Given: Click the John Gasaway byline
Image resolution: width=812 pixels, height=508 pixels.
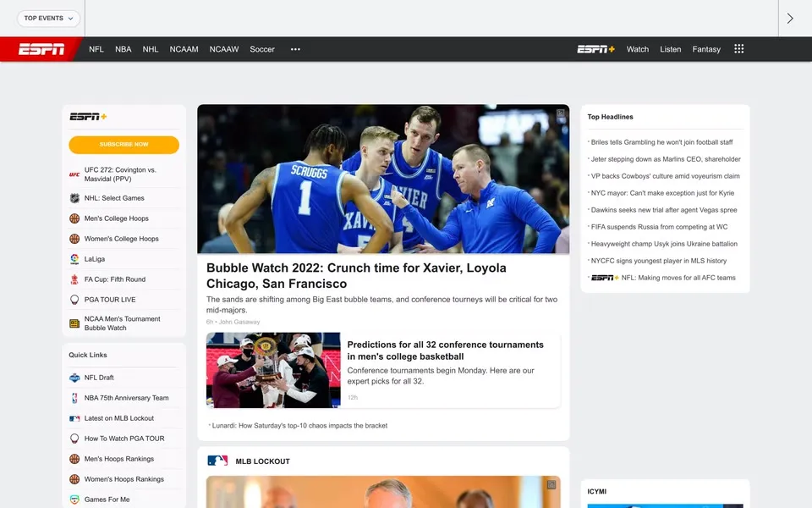Looking at the screenshot, I should (239, 322).
